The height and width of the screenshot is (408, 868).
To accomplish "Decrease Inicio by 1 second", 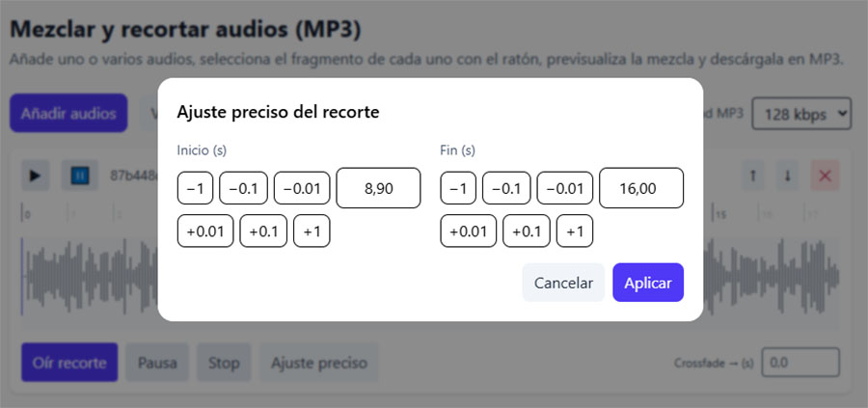I will coord(195,188).
